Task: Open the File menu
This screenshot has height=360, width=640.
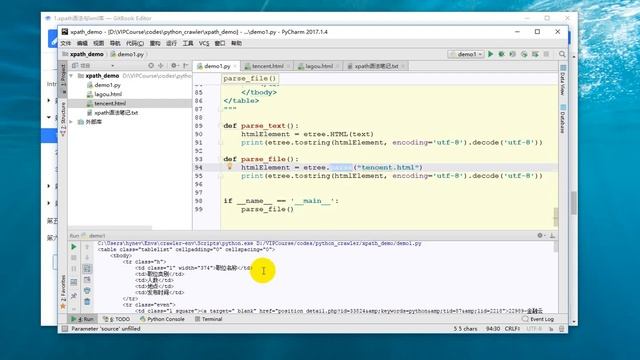Action: (66, 43)
